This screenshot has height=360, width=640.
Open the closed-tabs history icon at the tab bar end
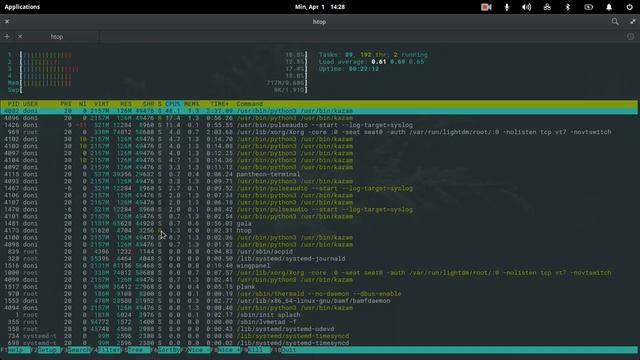630,37
